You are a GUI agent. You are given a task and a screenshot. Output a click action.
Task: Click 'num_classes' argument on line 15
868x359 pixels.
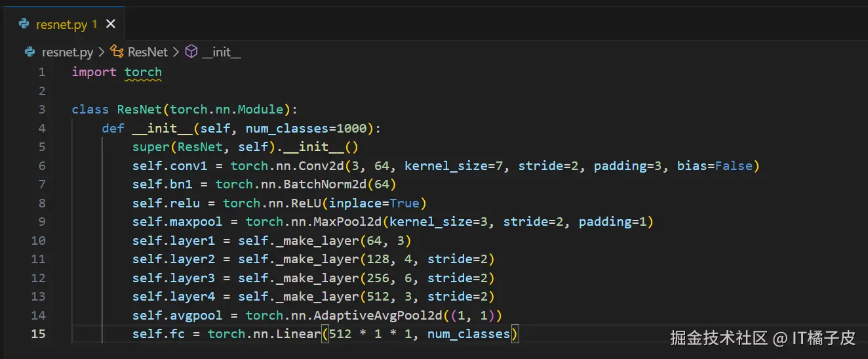tap(468, 334)
